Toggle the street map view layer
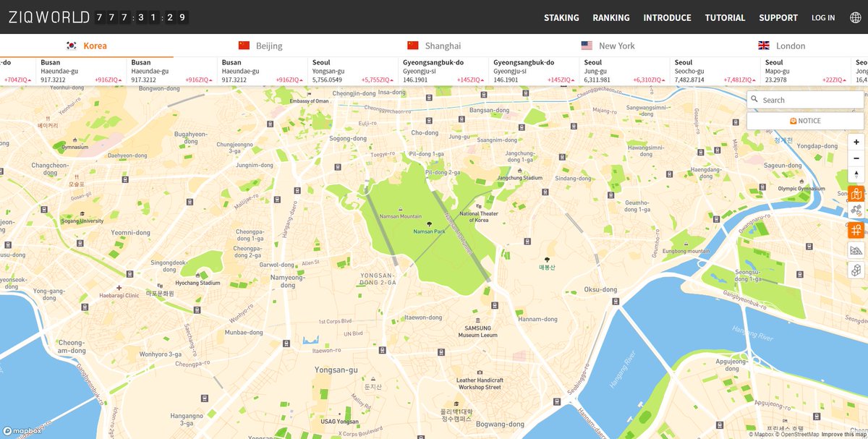The image size is (868, 439). [856, 194]
